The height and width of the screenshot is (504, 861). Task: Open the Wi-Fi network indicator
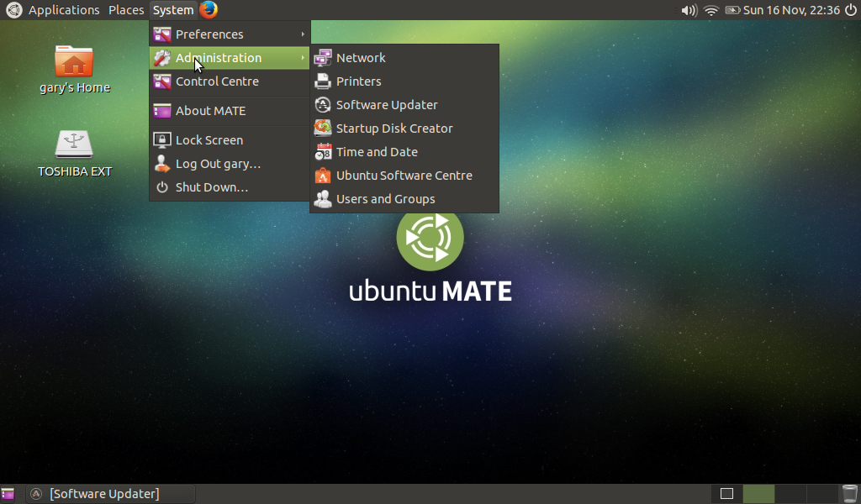pos(711,10)
